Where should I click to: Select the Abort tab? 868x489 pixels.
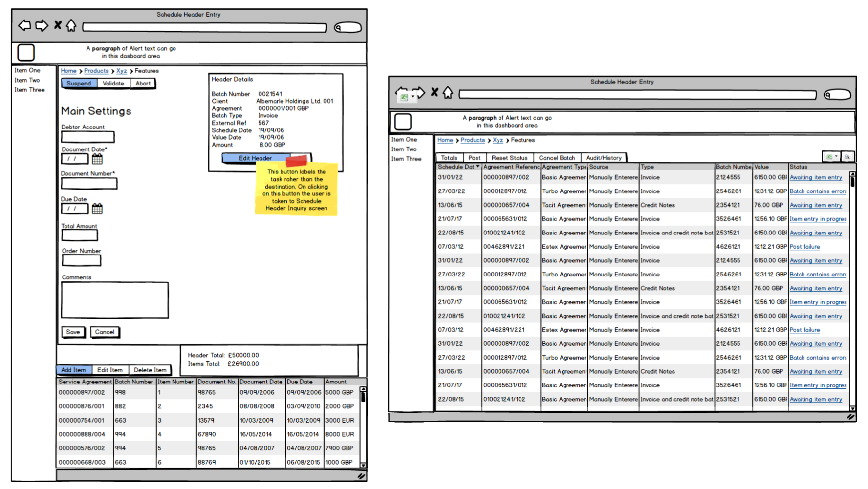click(143, 84)
